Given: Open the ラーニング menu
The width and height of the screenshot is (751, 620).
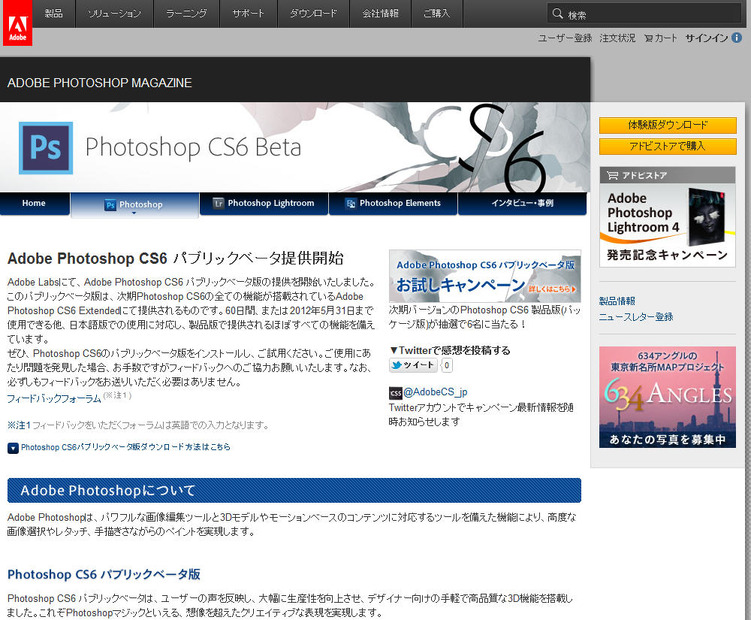Looking at the screenshot, I should pos(186,13).
